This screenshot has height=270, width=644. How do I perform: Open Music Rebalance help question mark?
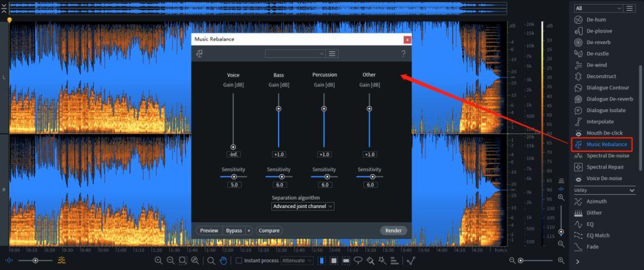coord(403,54)
